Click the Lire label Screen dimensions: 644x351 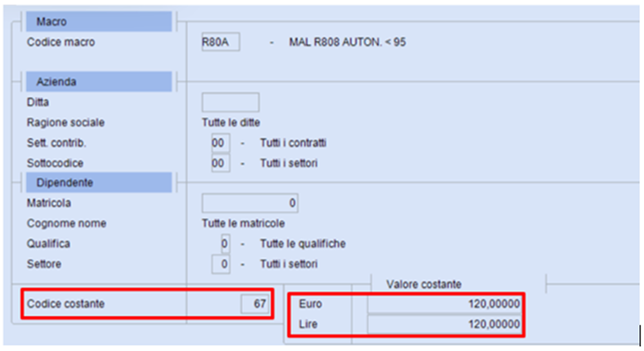pyautogui.click(x=308, y=324)
